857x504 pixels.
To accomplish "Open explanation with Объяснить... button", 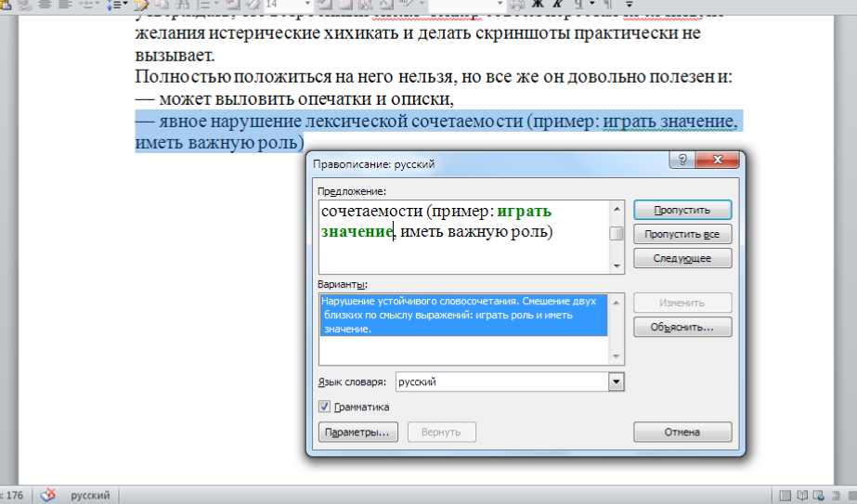I will tap(682, 328).
